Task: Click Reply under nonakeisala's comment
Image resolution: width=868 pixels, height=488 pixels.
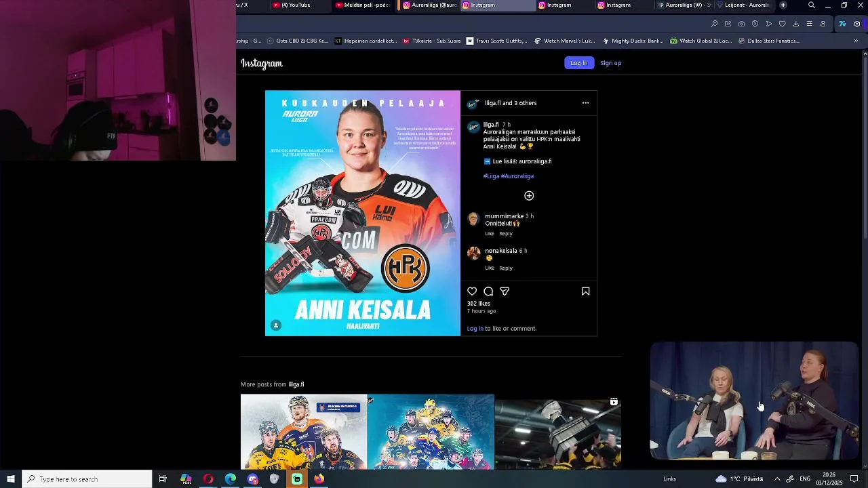Action: [506, 268]
